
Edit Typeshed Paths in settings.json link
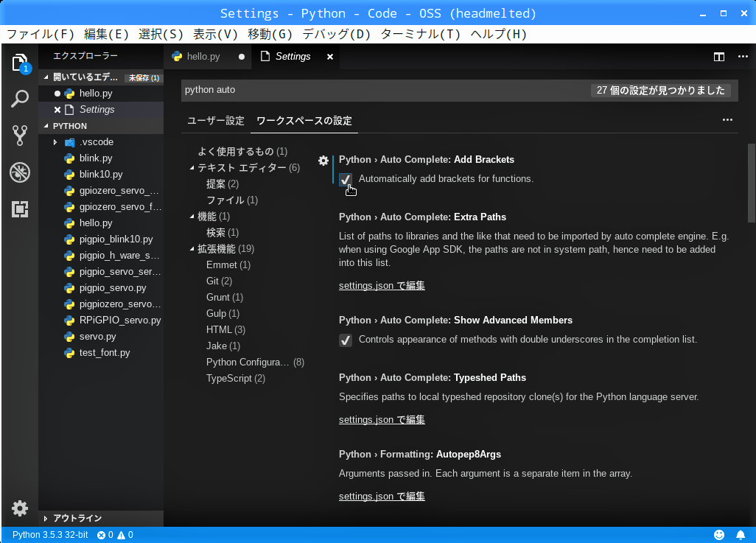(382, 419)
